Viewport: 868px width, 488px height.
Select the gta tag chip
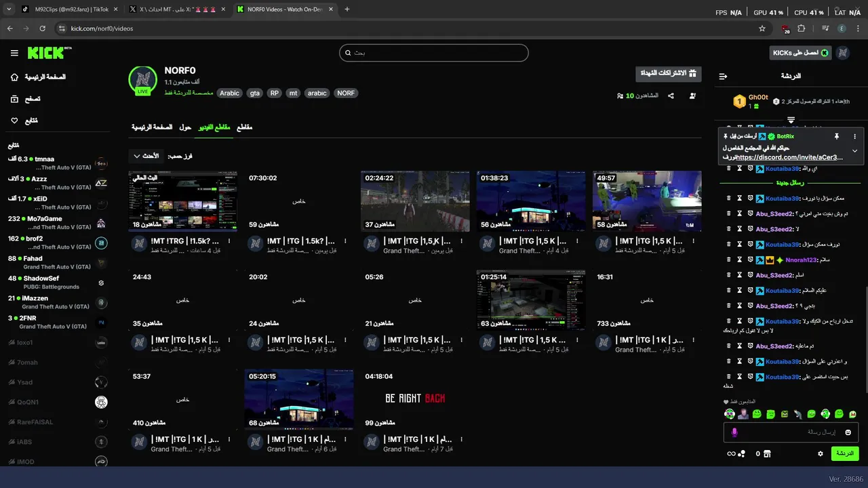(254, 94)
